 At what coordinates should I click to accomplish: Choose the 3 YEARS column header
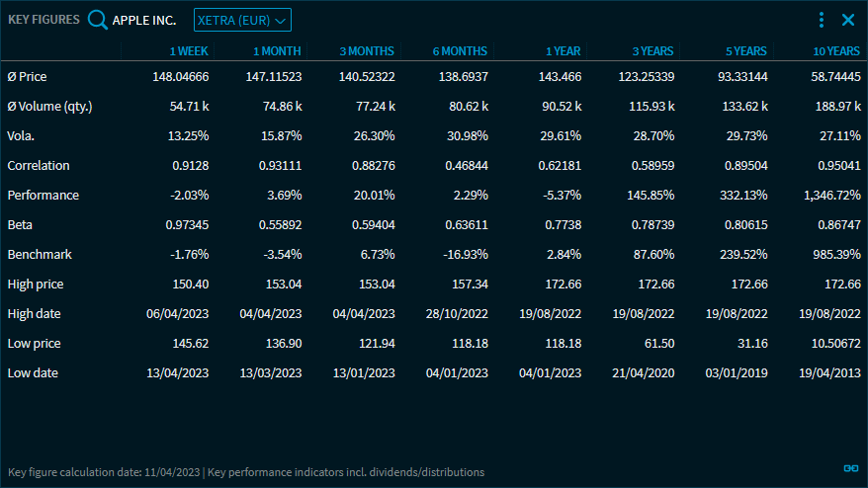click(652, 50)
